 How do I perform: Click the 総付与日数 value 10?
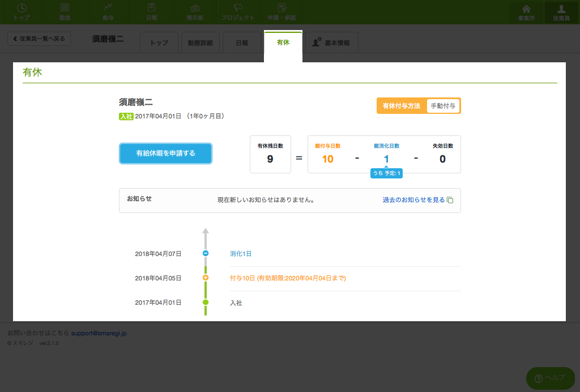[328, 159]
